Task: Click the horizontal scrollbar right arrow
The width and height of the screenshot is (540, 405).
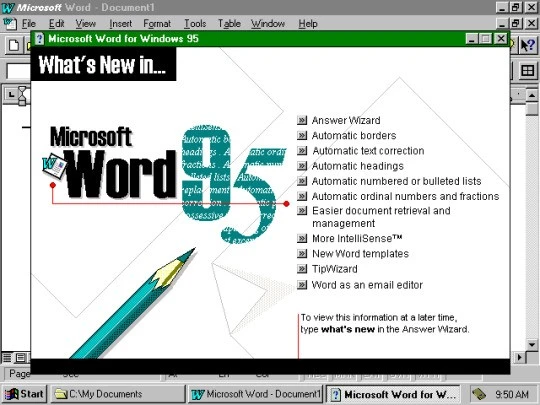Action: point(519,357)
